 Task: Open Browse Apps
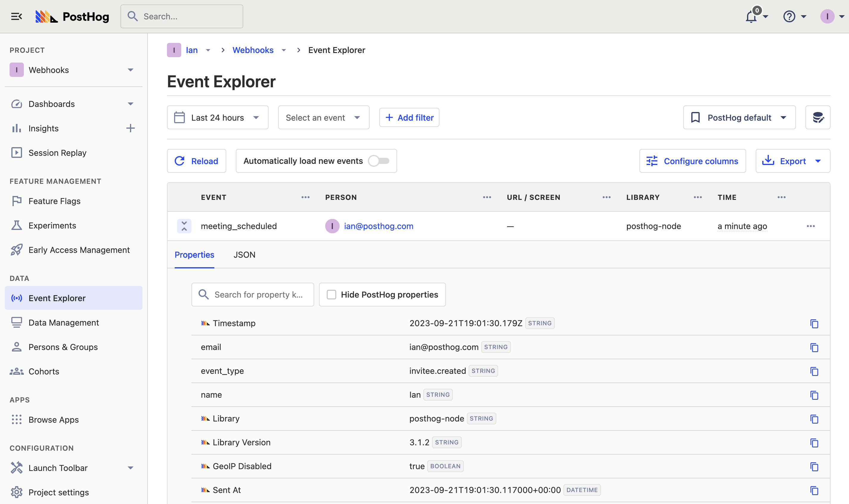click(73, 420)
